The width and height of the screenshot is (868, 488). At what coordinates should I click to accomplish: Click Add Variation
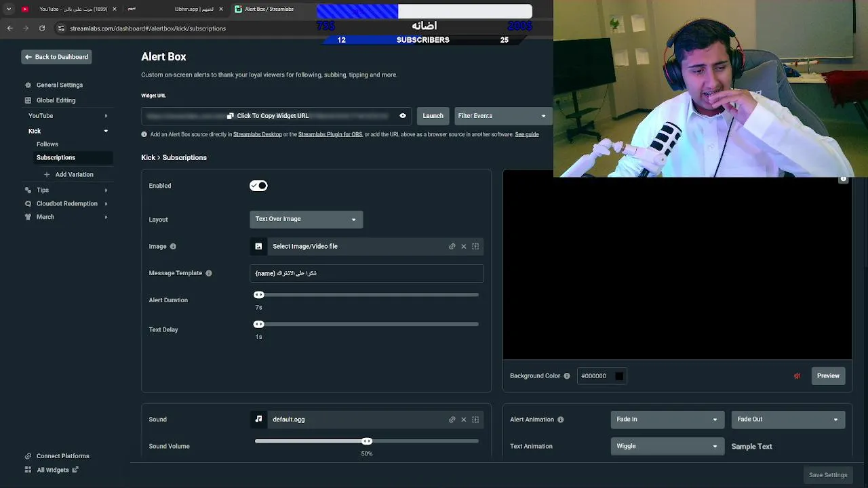click(x=75, y=175)
